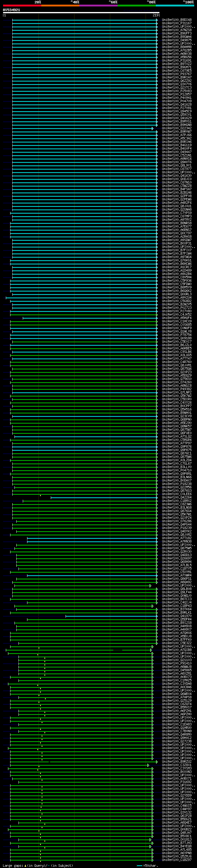This screenshot has height=868, width=197.
Task: Select hit UniRef100_C3Z8X1
Action: [176, 765]
